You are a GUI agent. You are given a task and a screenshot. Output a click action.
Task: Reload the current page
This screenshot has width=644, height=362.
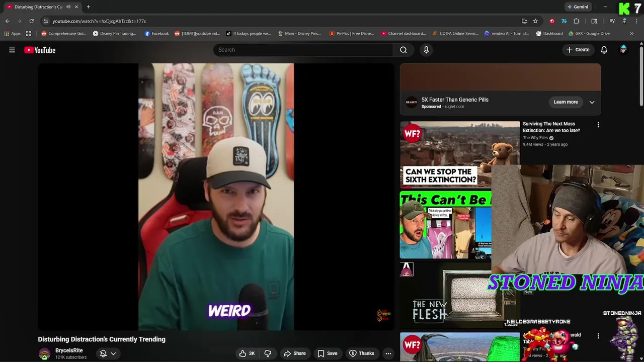coord(31,21)
